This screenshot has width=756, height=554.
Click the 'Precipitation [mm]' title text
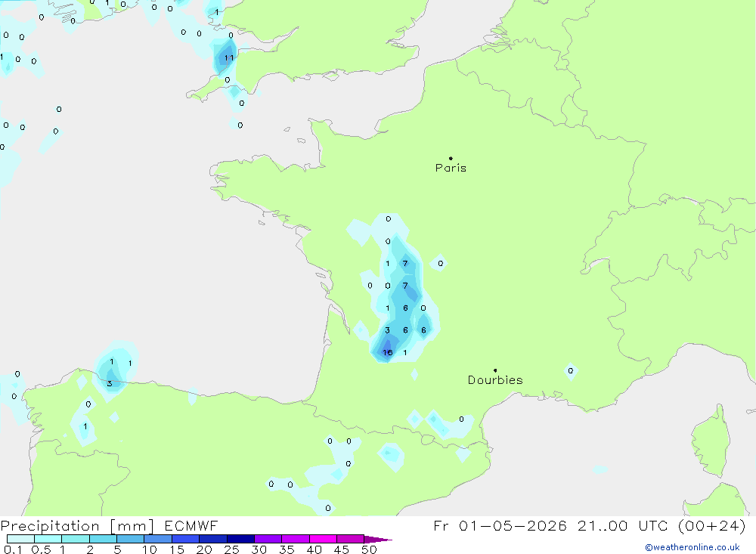pyautogui.click(x=77, y=526)
